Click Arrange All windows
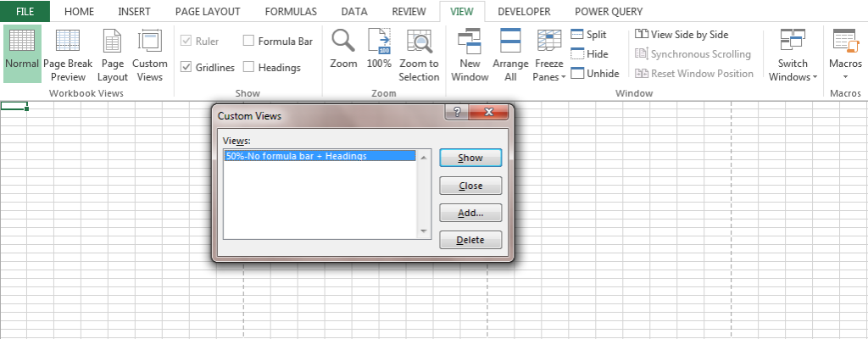Viewport: 868px width, 339px height. point(510,53)
